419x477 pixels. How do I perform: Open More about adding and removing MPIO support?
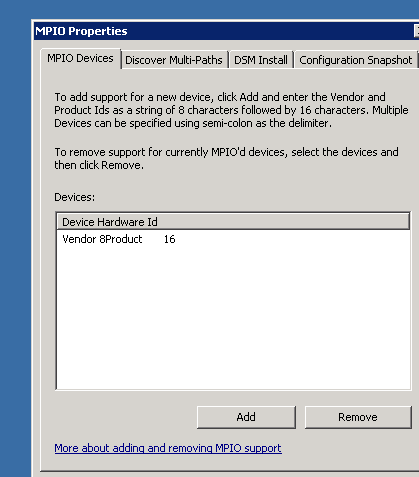(x=168, y=448)
